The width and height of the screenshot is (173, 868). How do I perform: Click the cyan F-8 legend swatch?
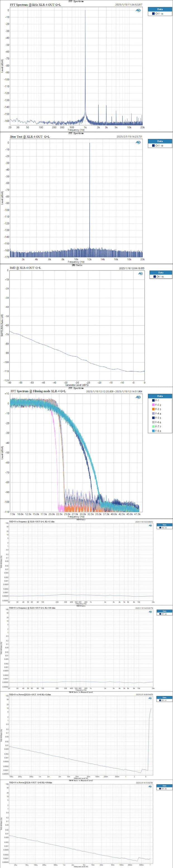click(153, 431)
